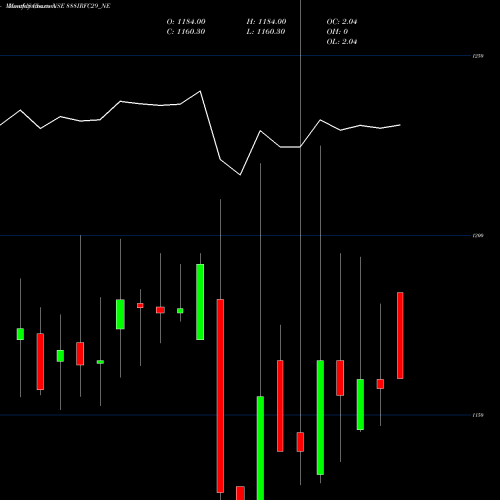Click the chart symbol title 888IRFC29_NE
Viewport: 500px width, 500px height.
coord(88,6)
